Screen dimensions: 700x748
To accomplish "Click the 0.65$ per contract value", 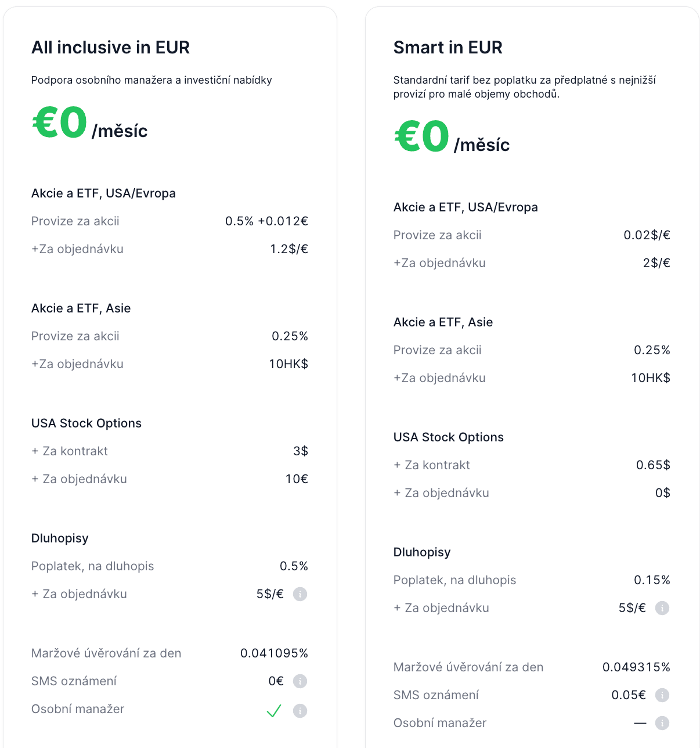I will pos(653,465).
